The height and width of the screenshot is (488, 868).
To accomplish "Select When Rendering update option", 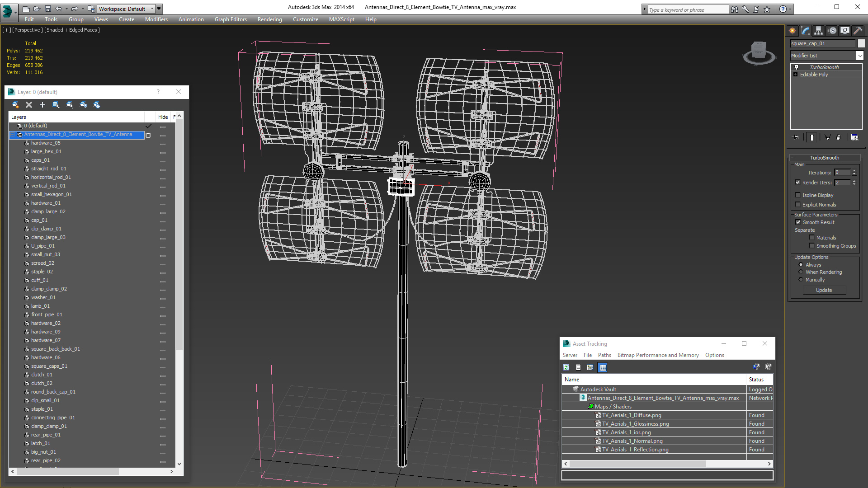I will tap(801, 272).
